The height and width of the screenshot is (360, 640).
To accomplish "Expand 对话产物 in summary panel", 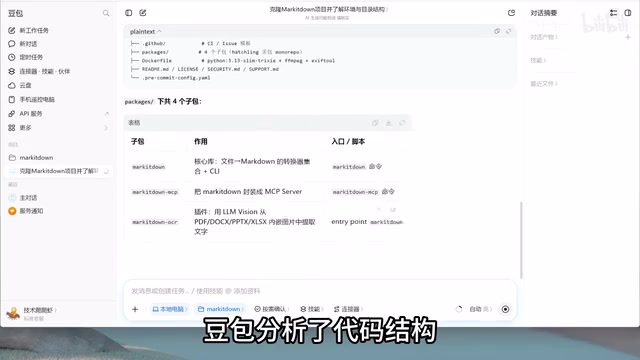I will 544,37.
